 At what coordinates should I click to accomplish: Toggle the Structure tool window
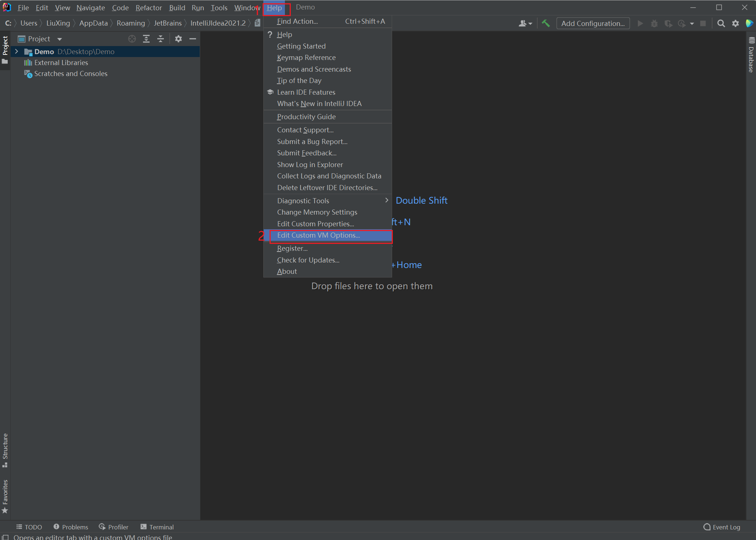[x=5, y=450]
